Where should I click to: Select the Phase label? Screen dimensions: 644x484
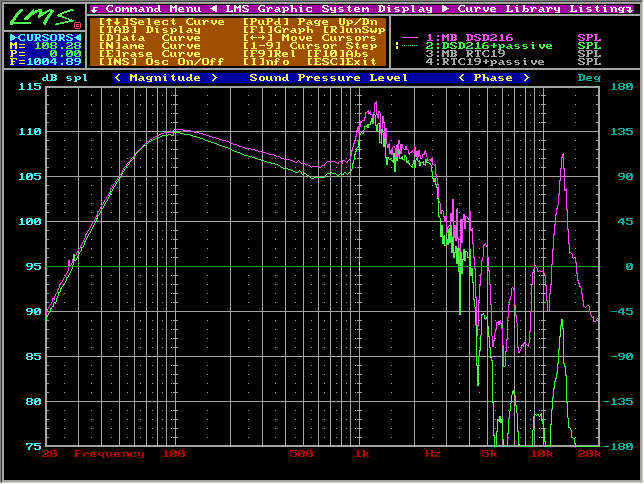tap(493, 78)
